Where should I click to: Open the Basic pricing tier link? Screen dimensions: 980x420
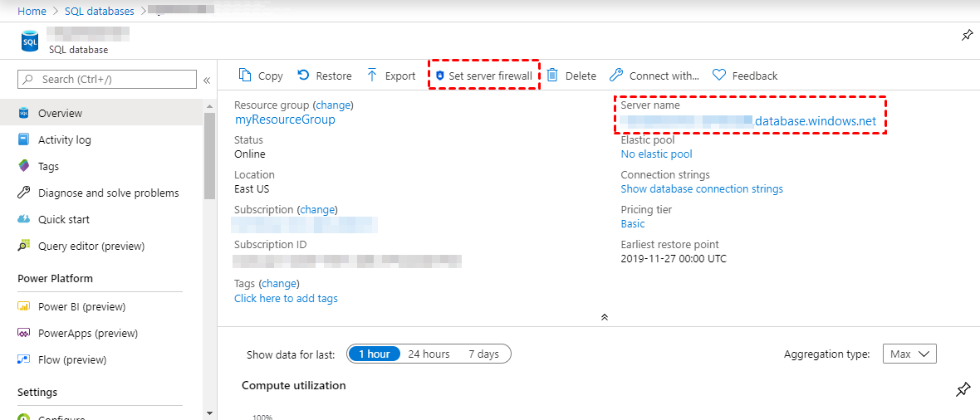click(x=633, y=224)
